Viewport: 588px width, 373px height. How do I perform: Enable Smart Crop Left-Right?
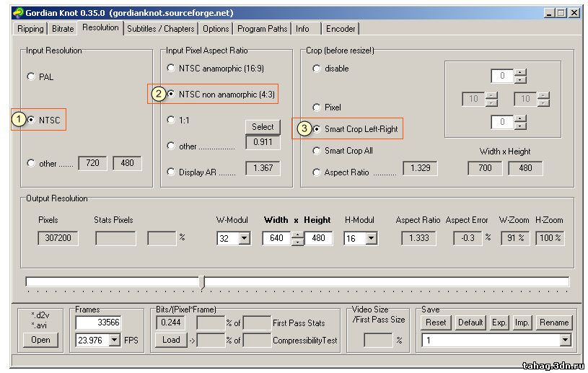[x=317, y=129]
